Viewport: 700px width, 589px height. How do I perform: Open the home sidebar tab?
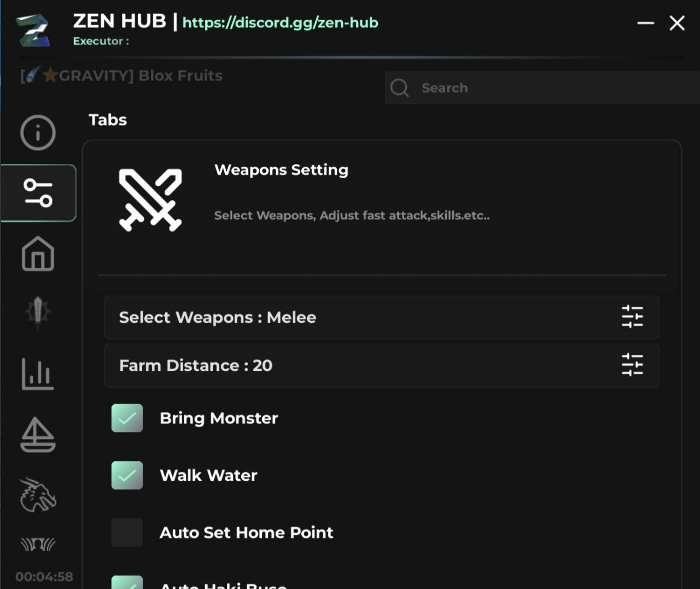(x=38, y=254)
